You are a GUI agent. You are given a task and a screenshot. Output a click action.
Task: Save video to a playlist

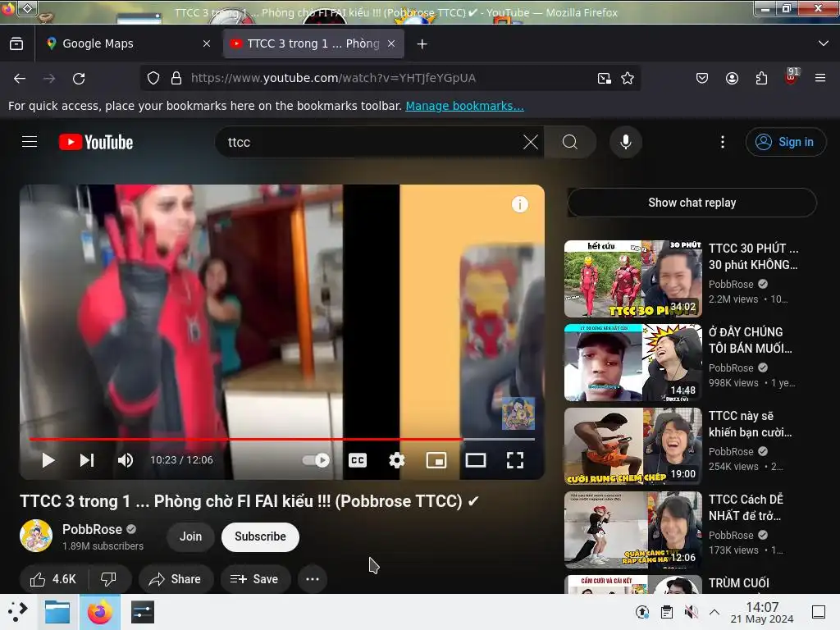(254, 579)
